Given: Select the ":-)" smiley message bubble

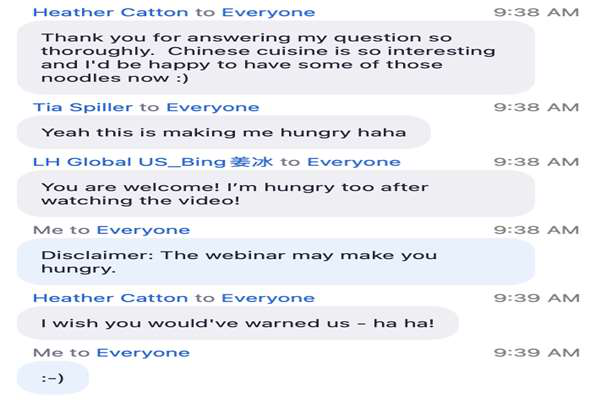Looking at the screenshot, I should pos(54,378).
